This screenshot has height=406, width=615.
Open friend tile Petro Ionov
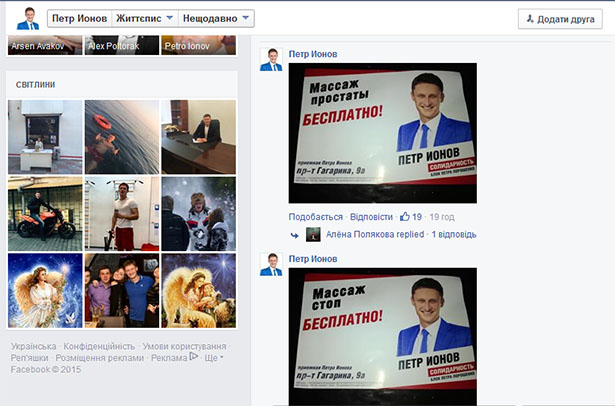[x=199, y=45]
